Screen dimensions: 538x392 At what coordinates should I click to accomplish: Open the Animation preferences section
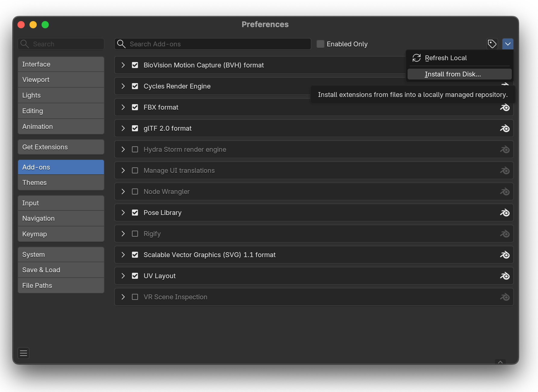pyautogui.click(x=61, y=126)
